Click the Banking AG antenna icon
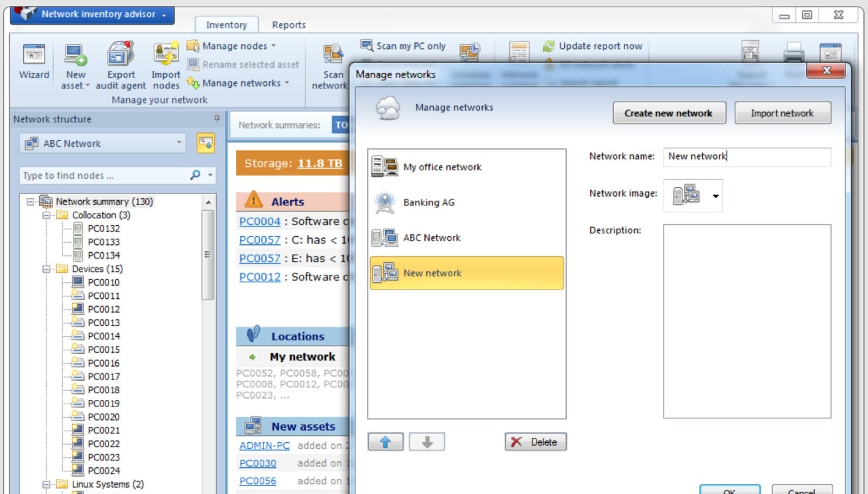 tap(385, 203)
